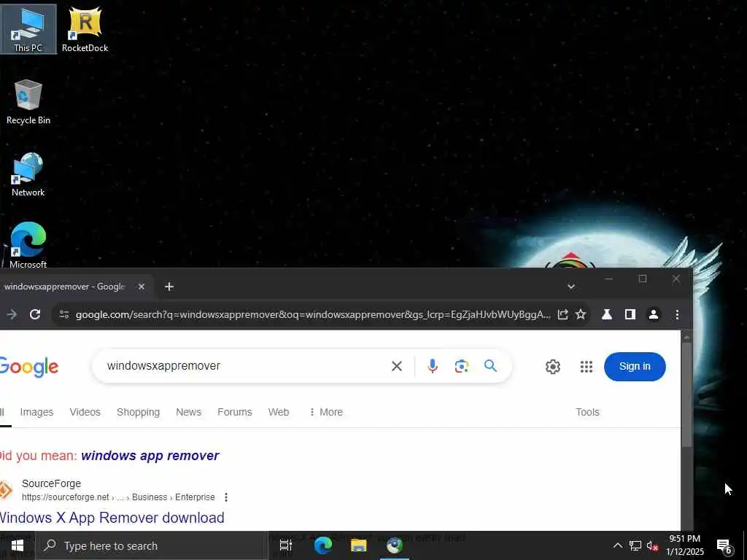Launch RocketDock from the desktop
This screenshot has width=747, height=560.
coord(85,29)
